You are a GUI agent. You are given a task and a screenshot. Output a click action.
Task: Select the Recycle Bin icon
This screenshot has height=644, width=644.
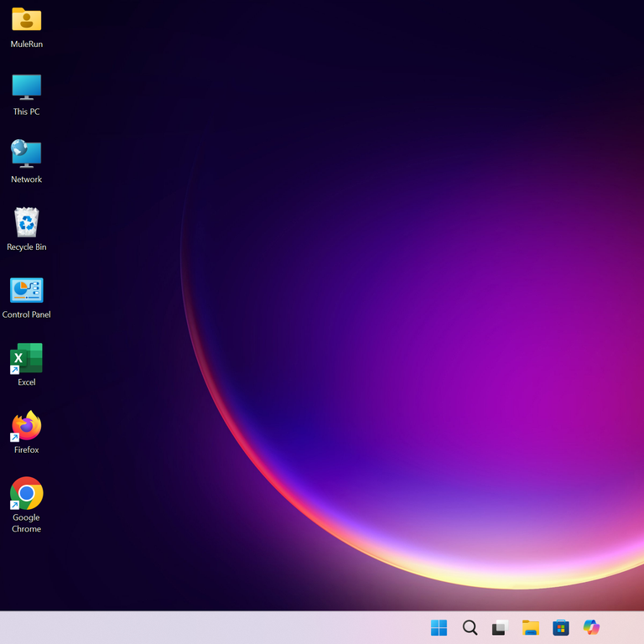click(26, 222)
